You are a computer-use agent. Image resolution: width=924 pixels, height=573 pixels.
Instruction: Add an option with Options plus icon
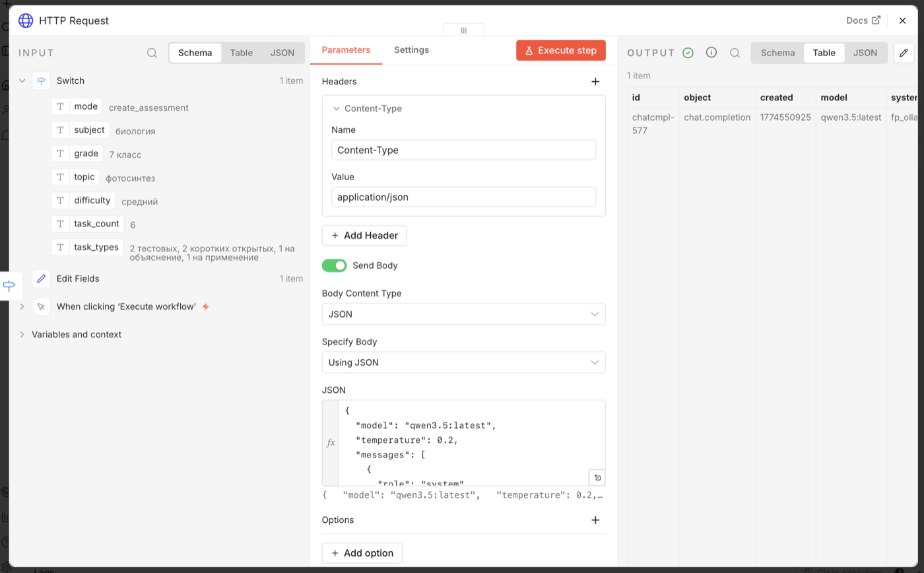(x=595, y=520)
